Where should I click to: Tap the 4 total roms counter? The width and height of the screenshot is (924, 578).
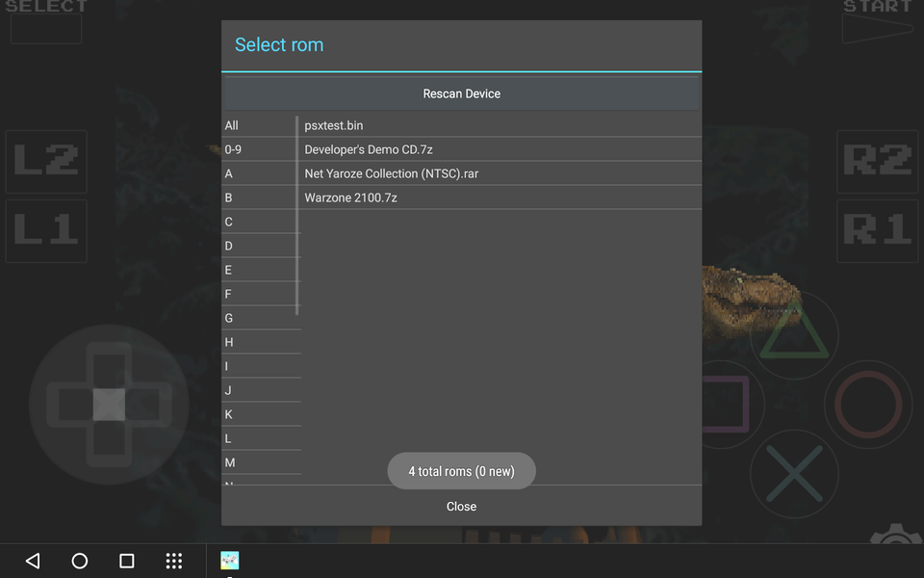tap(461, 470)
